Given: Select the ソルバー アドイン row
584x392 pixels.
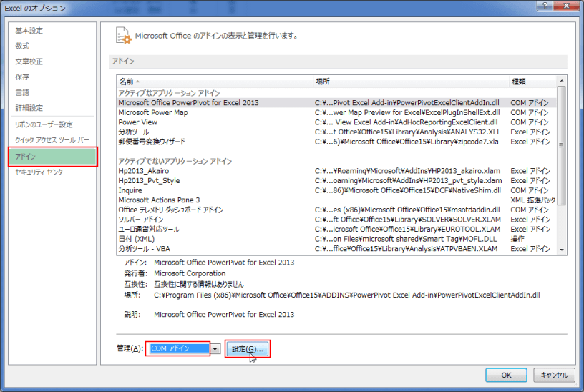Looking at the screenshot, I should tap(336, 220).
